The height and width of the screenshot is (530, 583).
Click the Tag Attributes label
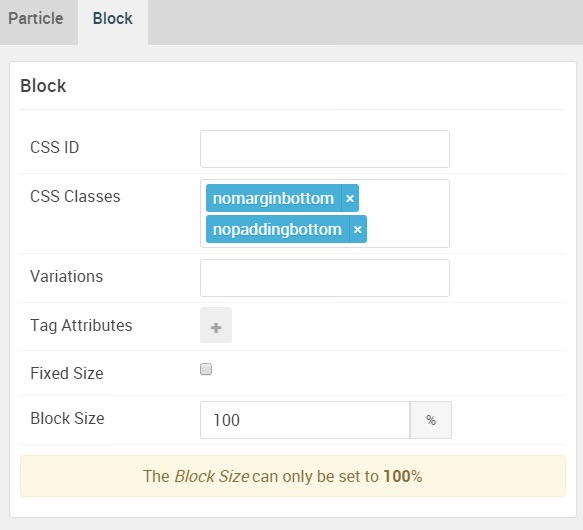coord(81,325)
